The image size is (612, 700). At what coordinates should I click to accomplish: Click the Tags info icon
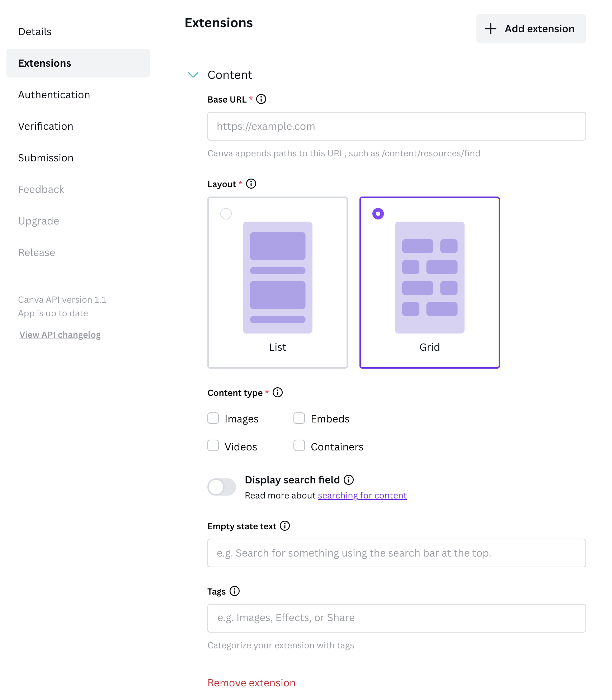pos(235,591)
